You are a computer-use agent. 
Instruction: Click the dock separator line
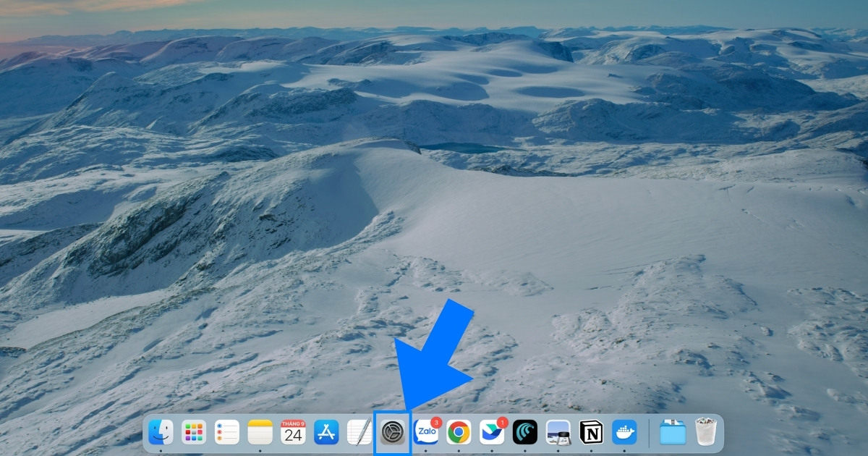(648, 433)
